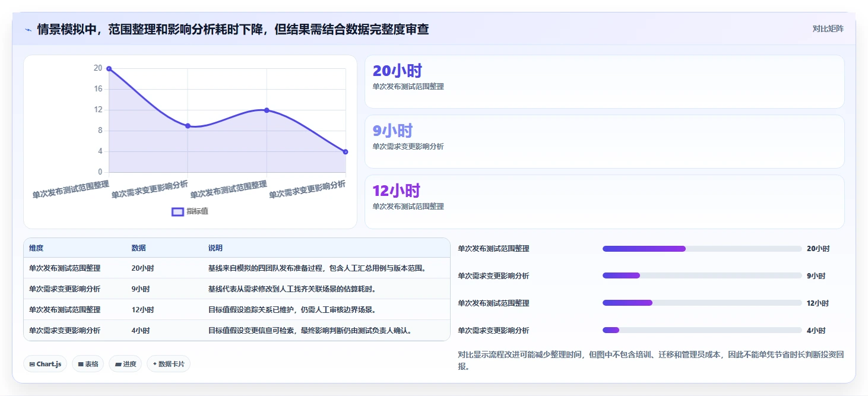Viewport: 868px width, 396px height.
Task: Click the progress bar labeled 20小时
Action: 702,249
